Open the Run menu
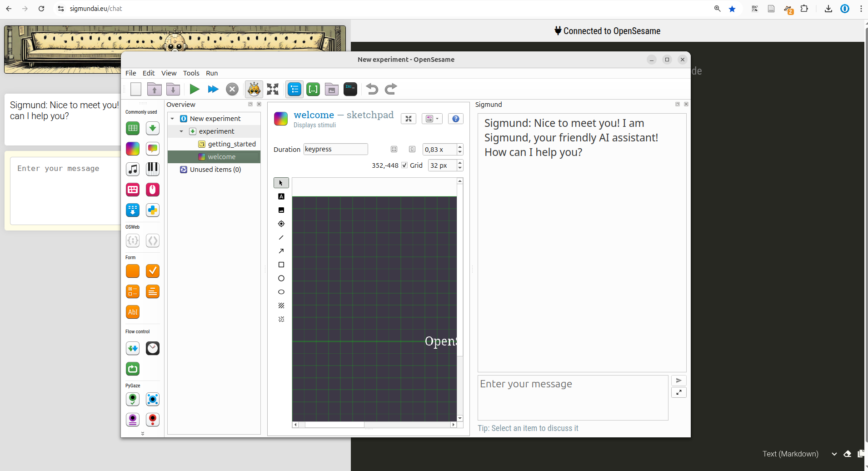Image resolution: width=868 pixels, height=471 pixels. 211,73
